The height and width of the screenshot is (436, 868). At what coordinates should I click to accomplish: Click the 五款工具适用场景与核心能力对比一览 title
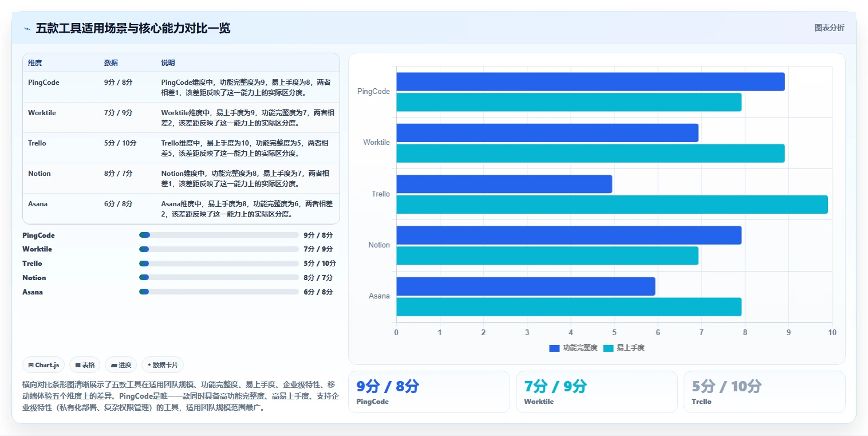coord(133,29)
